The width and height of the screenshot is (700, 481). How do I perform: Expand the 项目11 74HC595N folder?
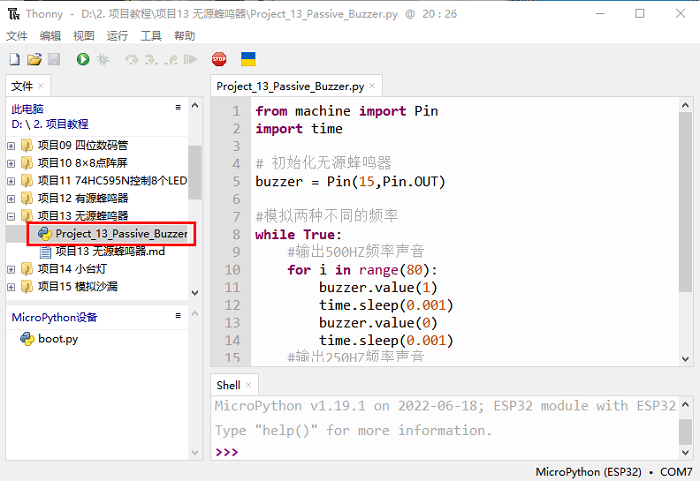[x=11, y=181]
